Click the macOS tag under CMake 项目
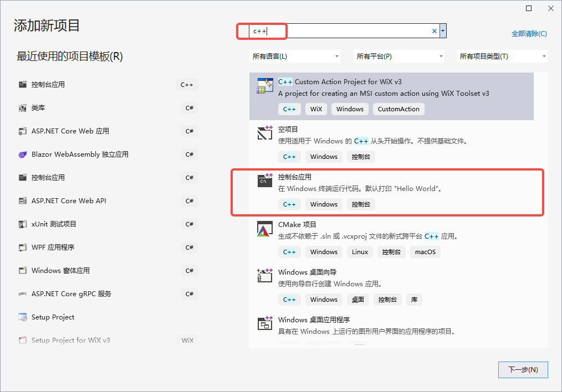This screenshot has width=562, height=392. click(425, 252)
